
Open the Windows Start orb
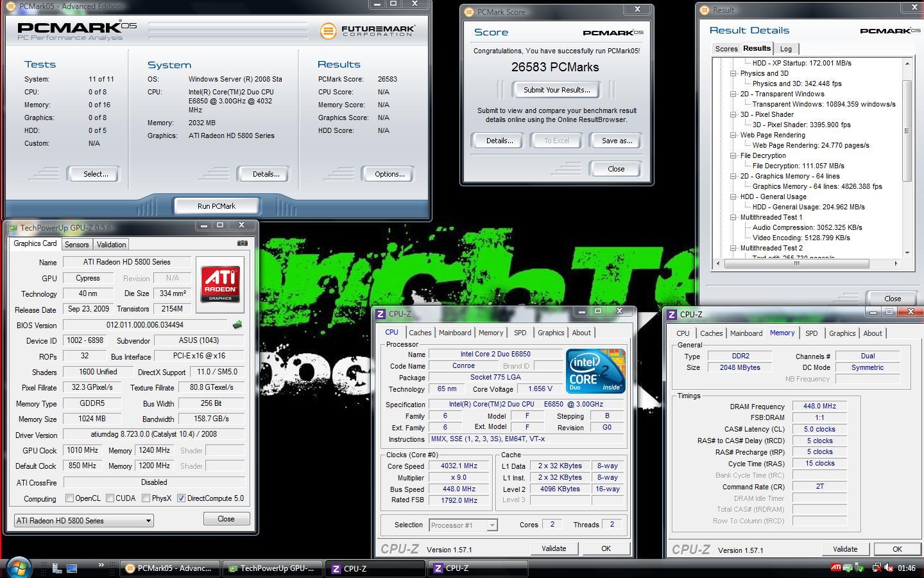coord(18,568)
